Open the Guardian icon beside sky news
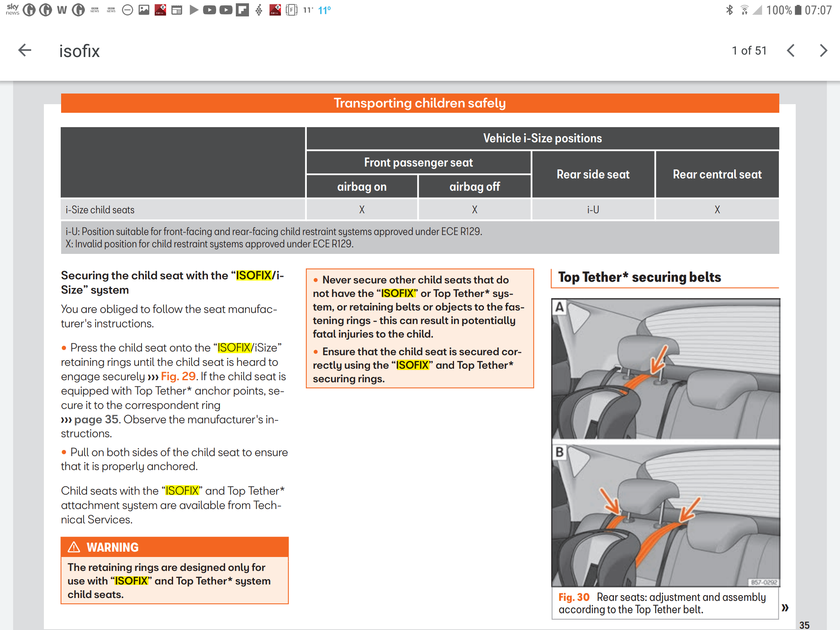The height and width of the screenshot is (630, 840). point(29,10)
